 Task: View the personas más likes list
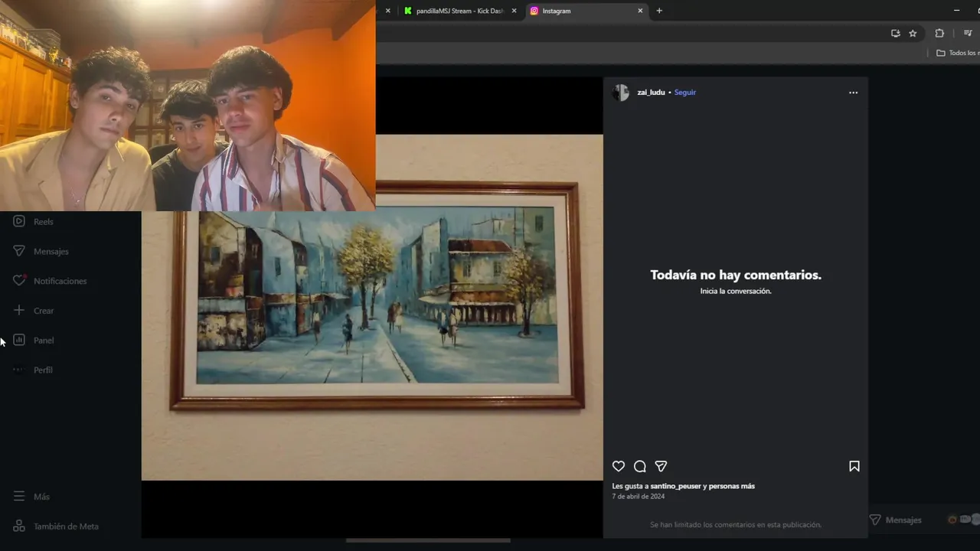[732, 486]
